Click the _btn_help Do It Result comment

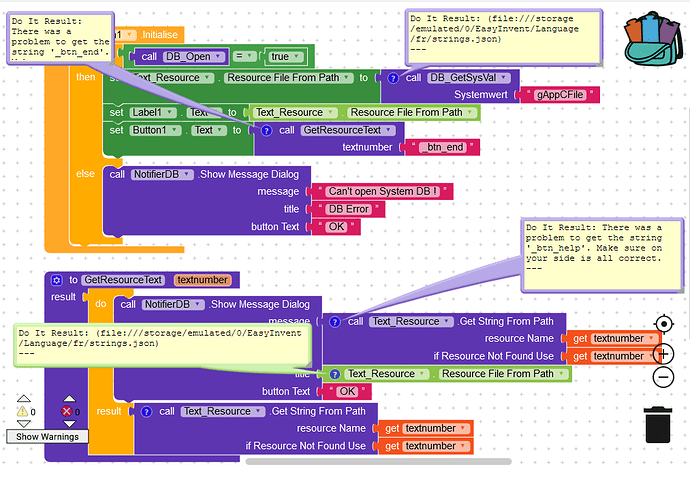click(602, 255)
